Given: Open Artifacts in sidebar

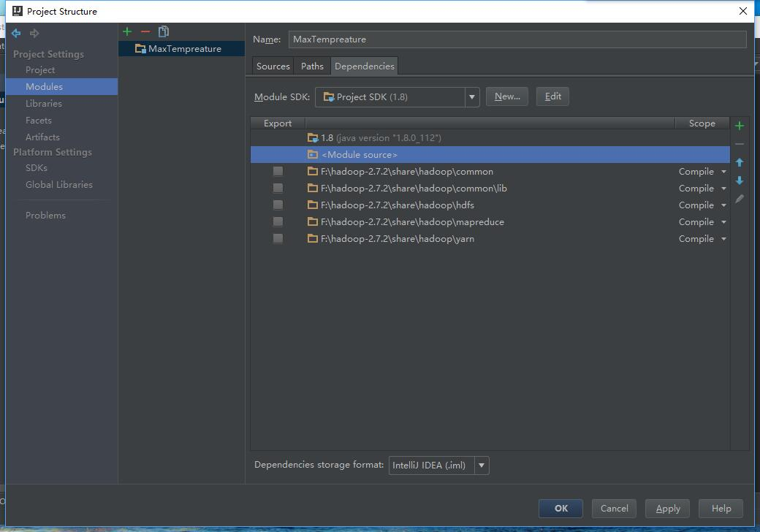Looking at the screenshot, I should [42, 137].
